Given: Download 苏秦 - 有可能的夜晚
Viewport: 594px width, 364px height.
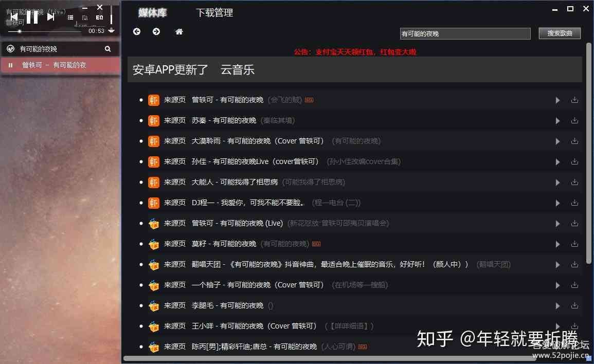Looking at the screenshot, I should [574, 120].
